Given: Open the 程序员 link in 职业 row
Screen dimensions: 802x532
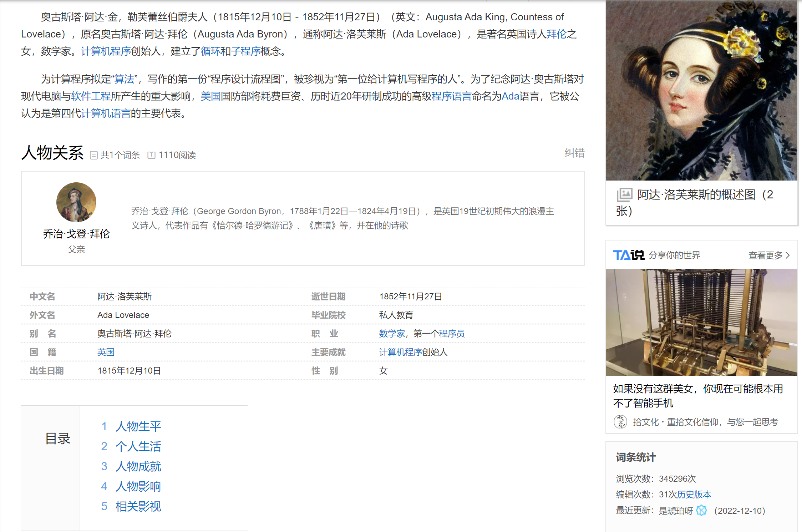Looking at the screenshot, I should point(452,334).
